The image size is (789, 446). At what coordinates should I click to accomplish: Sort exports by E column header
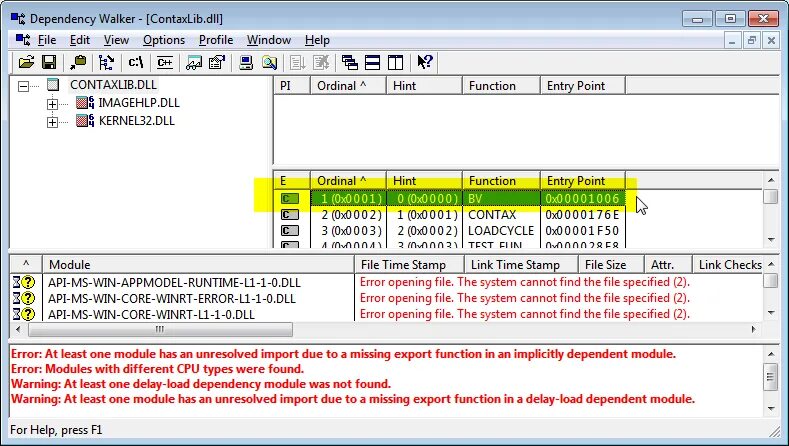tap(292, 181)
